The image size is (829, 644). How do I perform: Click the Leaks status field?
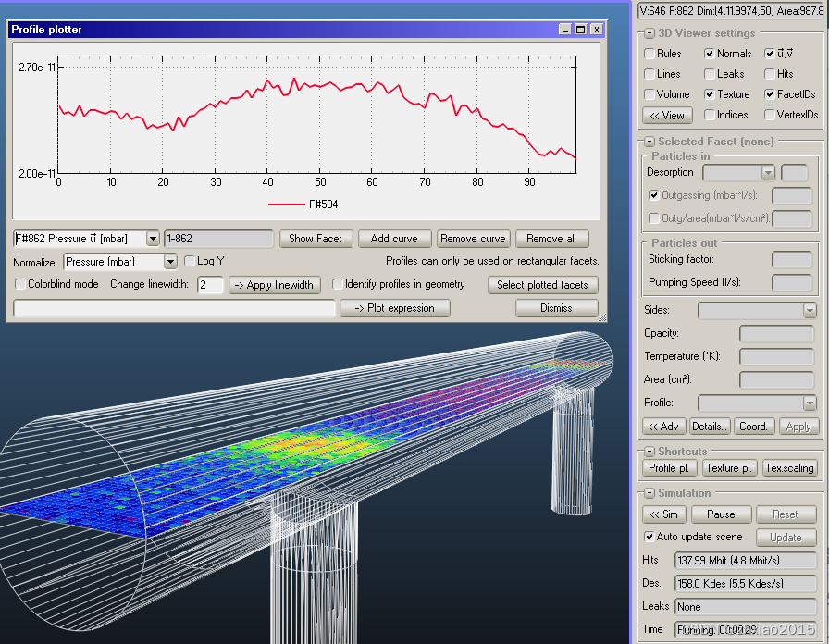[746, 607]
